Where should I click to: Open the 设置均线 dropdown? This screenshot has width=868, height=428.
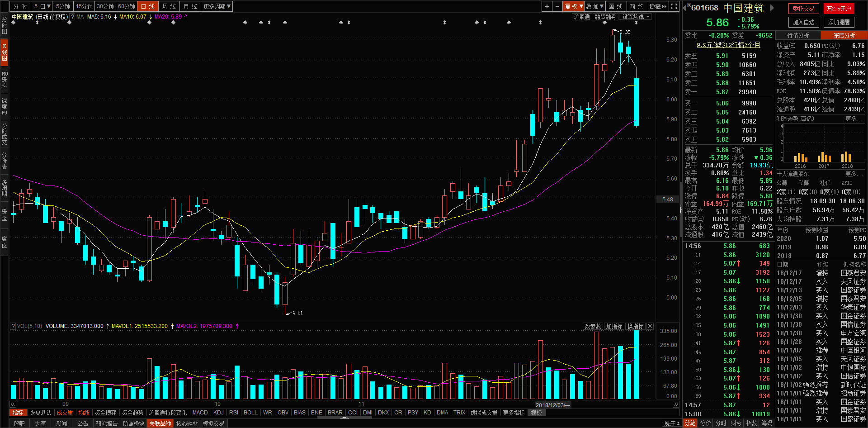coord(636,17)
